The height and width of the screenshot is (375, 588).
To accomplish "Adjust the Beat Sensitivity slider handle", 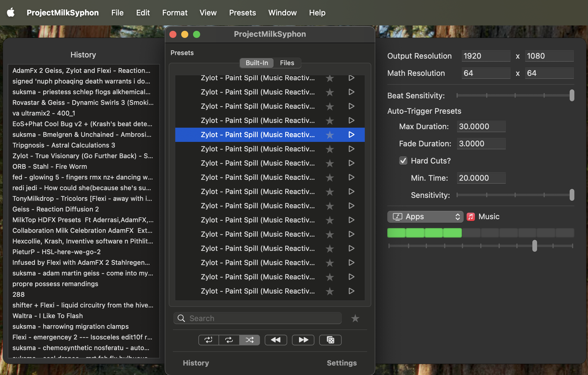I will (572, 95).
